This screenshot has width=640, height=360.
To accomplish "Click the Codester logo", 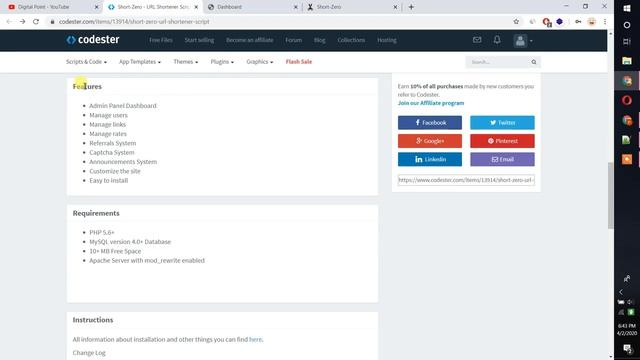I will [x=93, y=40].
